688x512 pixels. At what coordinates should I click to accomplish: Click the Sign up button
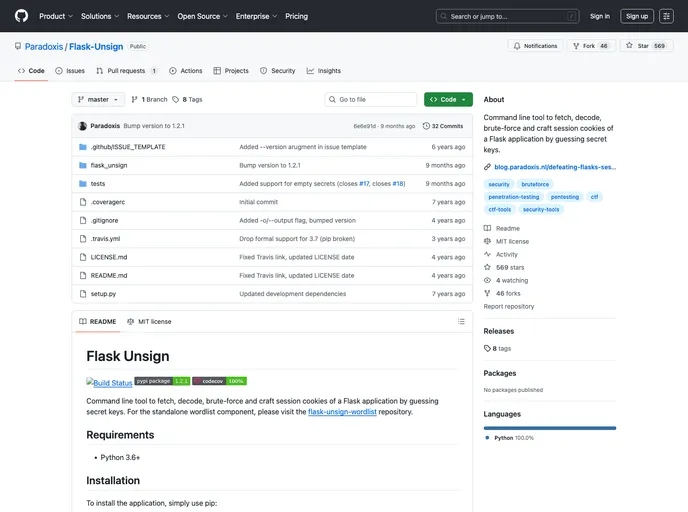pos(637,16)
